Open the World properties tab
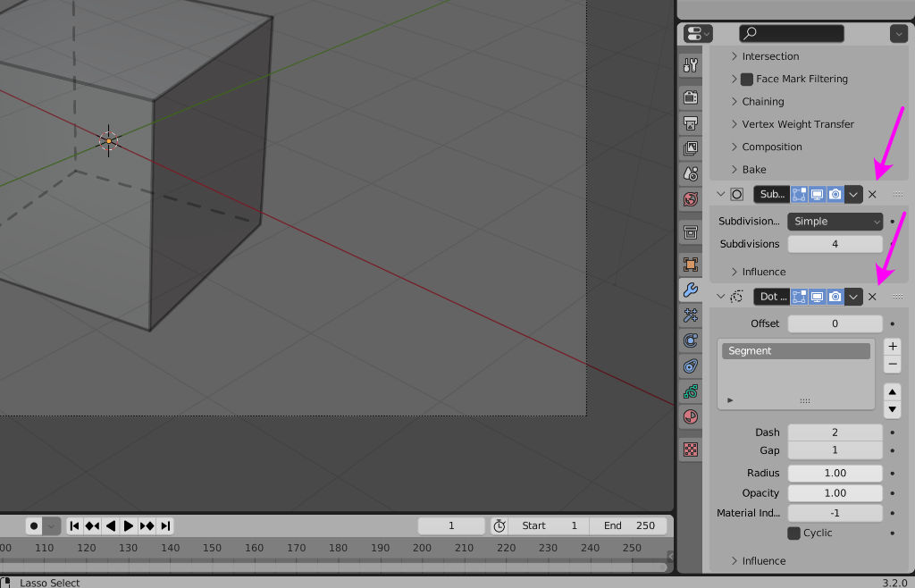The image size is (915, 588). (x=690, y=198)
